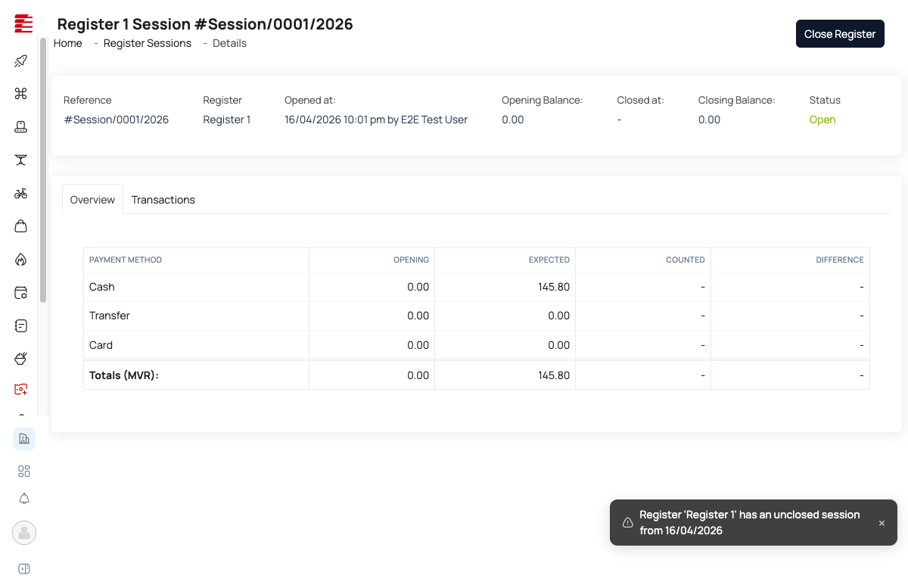Click Cash expected value 145.80

pos(554,288)
